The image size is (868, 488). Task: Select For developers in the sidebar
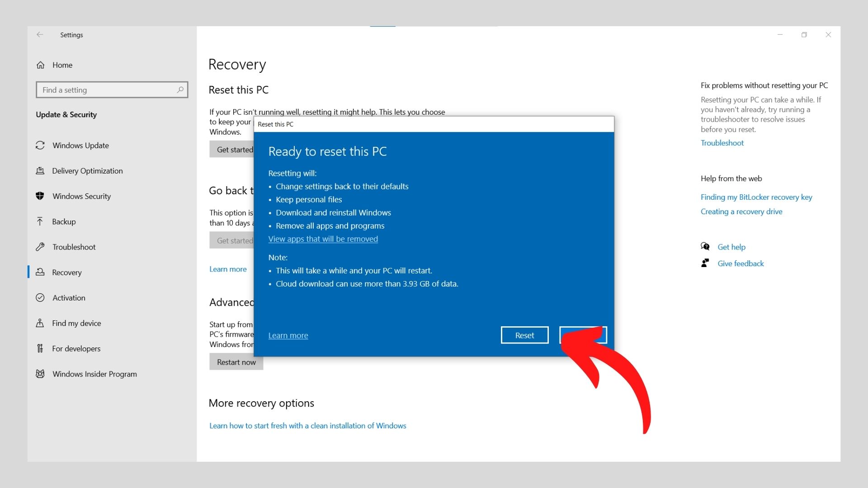[x=76, y=348]
